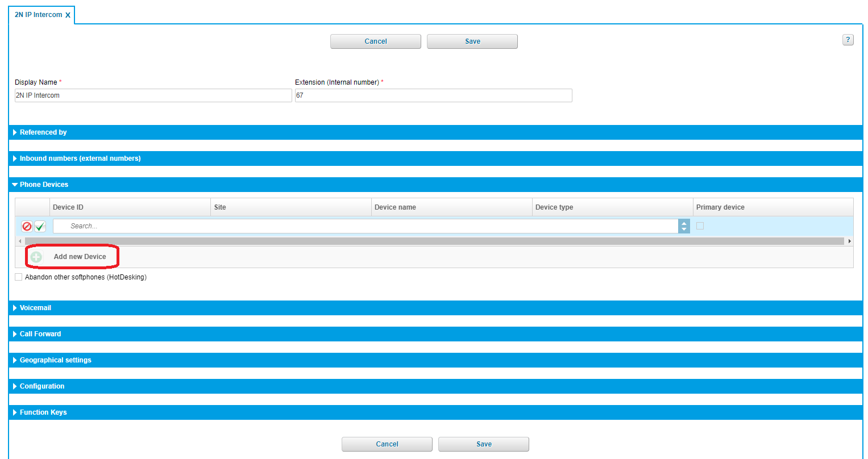Expand Inbound numbers (external numbers) section
Viewport: 868px width, 459px height.
point(80,158)
